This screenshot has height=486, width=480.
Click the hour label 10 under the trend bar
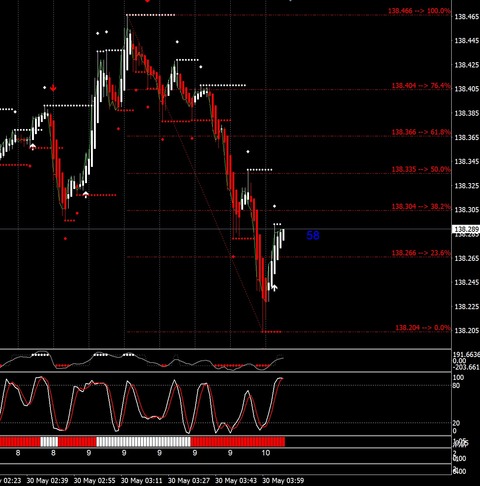[x=266, y=453]
